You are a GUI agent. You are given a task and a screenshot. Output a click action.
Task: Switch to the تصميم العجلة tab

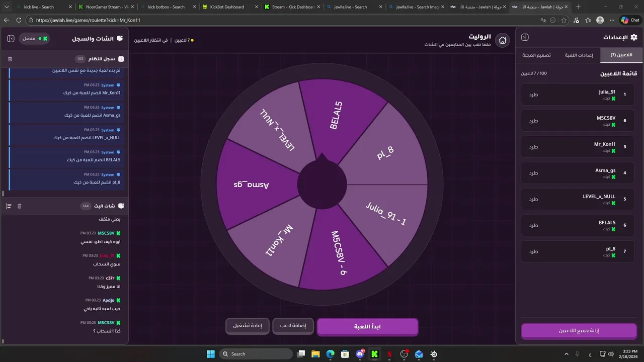(536, 55)
